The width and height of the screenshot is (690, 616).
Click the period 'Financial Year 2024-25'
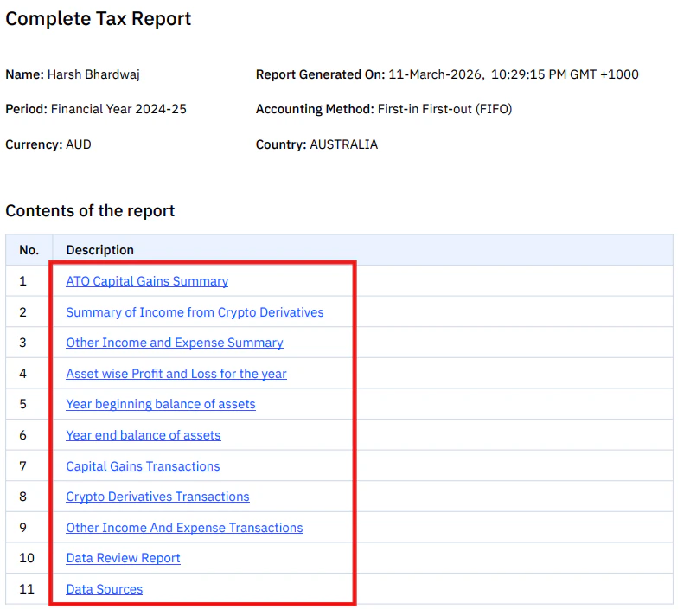click(118, 109)
